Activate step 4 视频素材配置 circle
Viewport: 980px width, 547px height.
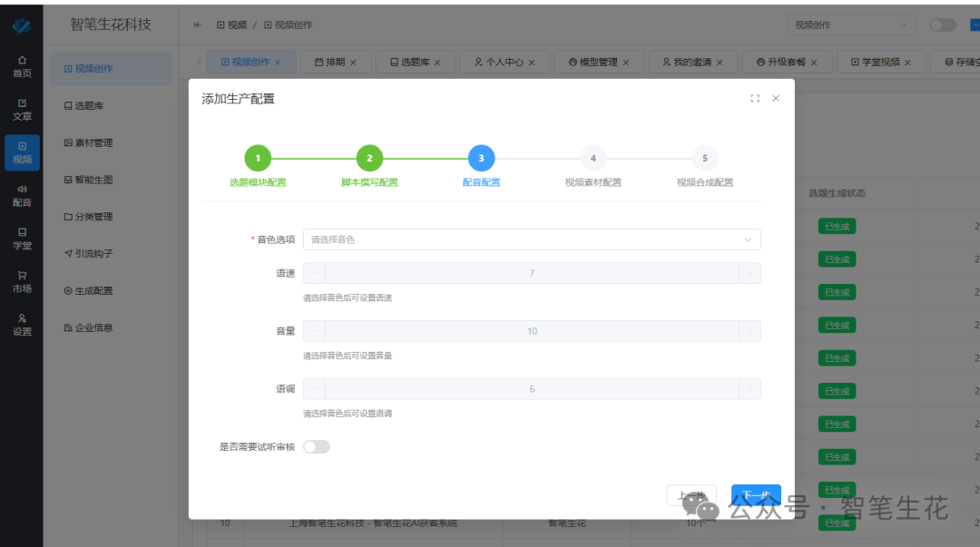(593, 158)
